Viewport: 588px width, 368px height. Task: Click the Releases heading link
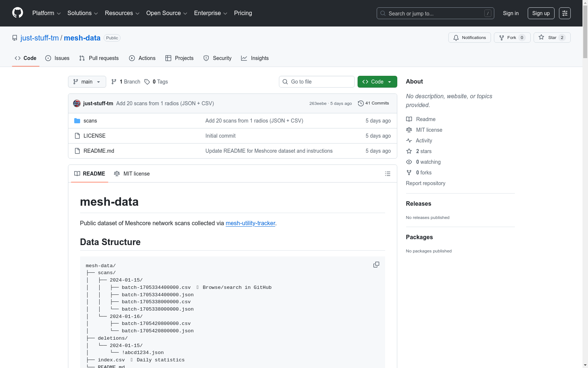click(x=419, y=204)
